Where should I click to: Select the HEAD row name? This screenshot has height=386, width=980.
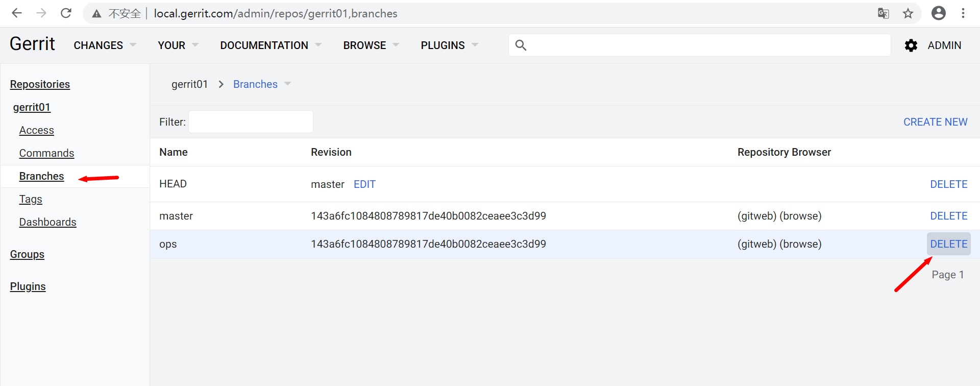[173, 184]
